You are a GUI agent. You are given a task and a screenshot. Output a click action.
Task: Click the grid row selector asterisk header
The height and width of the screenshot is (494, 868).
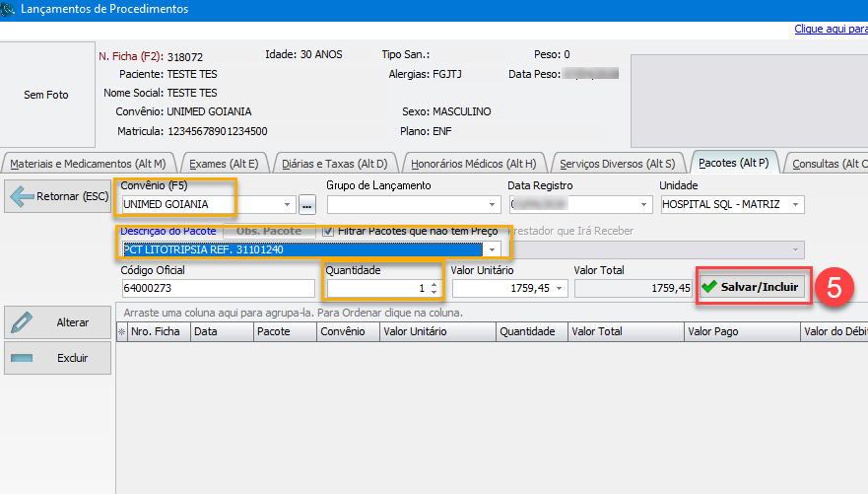[122, 332]
